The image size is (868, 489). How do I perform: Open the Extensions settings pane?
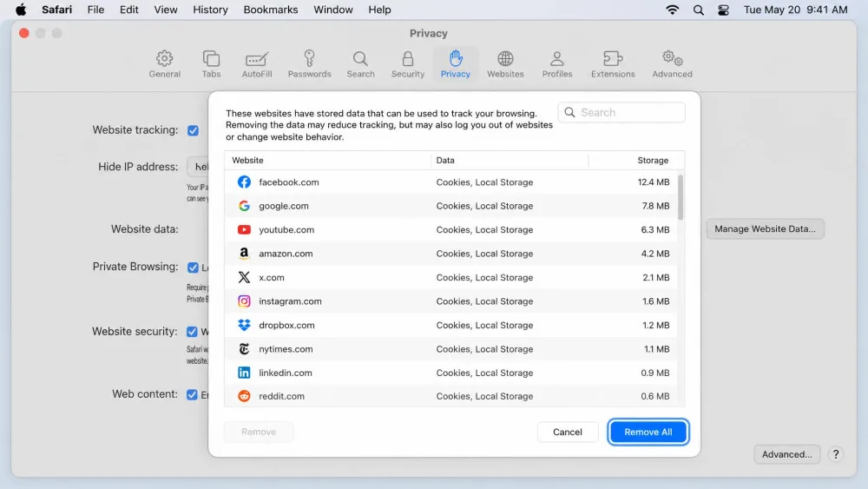[613, 64]
